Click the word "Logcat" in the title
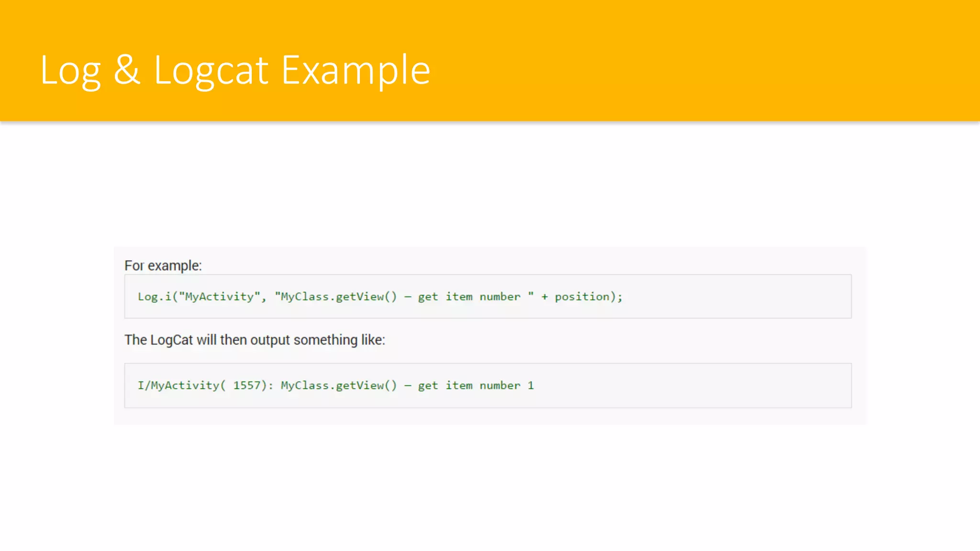The image size is (980, 551). tap(211, 70)
